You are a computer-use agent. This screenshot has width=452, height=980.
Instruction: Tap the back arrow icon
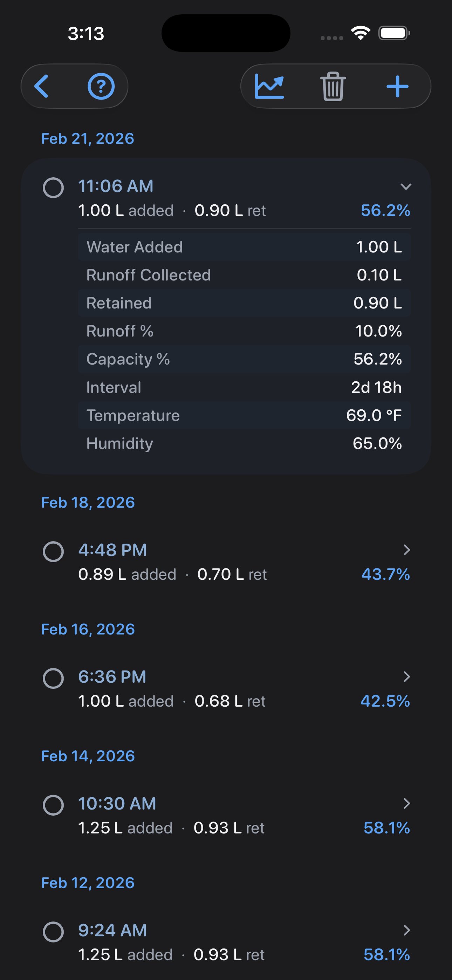[41, 86]
